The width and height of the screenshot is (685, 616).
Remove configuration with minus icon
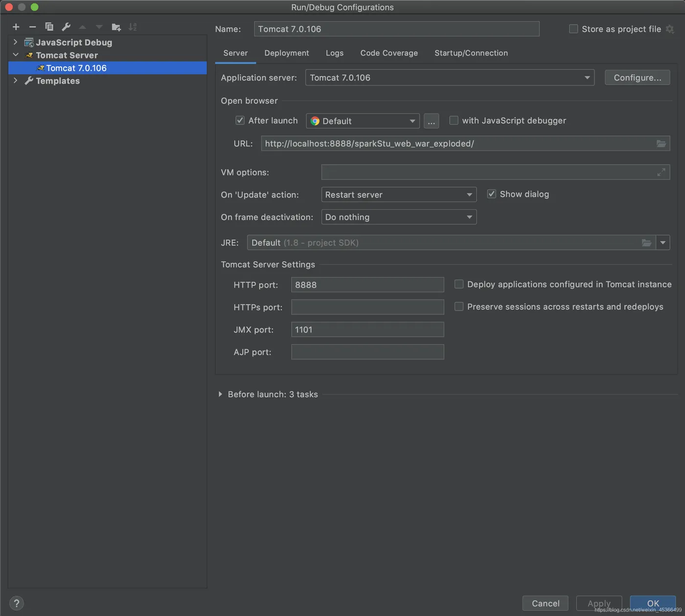coord(32,27)
